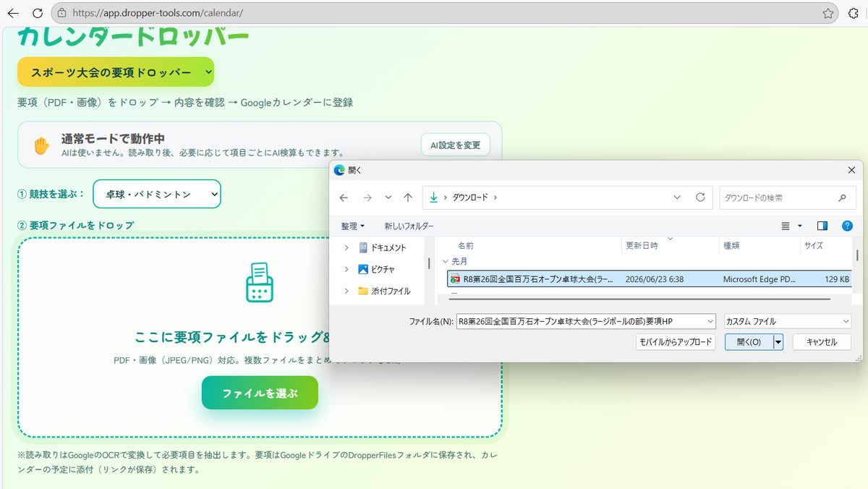Click the モバイルからアップロード button

coord(676,342)
